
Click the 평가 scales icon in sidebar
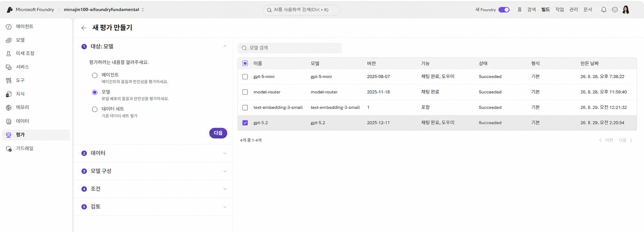[x=9, y=135]
